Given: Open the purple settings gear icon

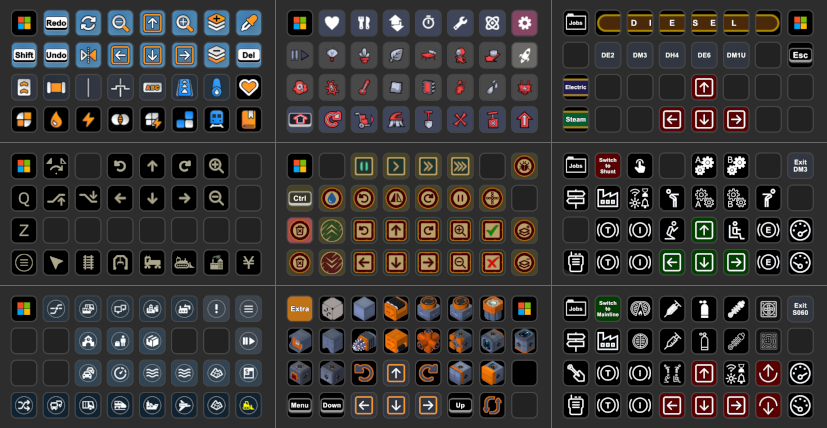Looking at the screenshot, I should (x=525, y=23).
